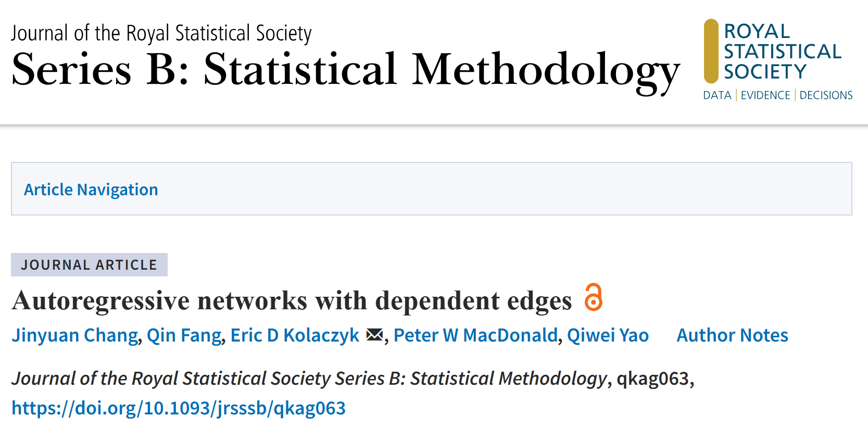Click the word DECISIONS in the logo tagline
The height and width of the screenshot is (429, 868).
[x=826, y=95]
